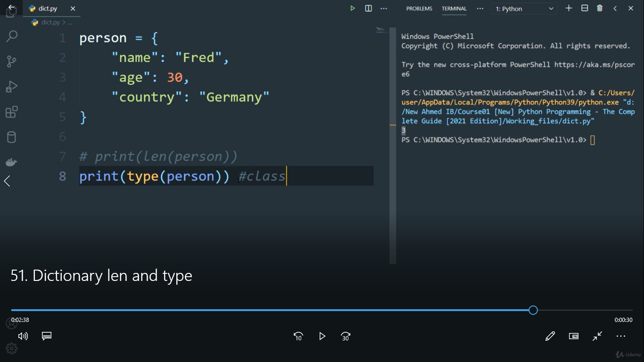Switch to the PROBLEMS tab

(x=419, y=8)
